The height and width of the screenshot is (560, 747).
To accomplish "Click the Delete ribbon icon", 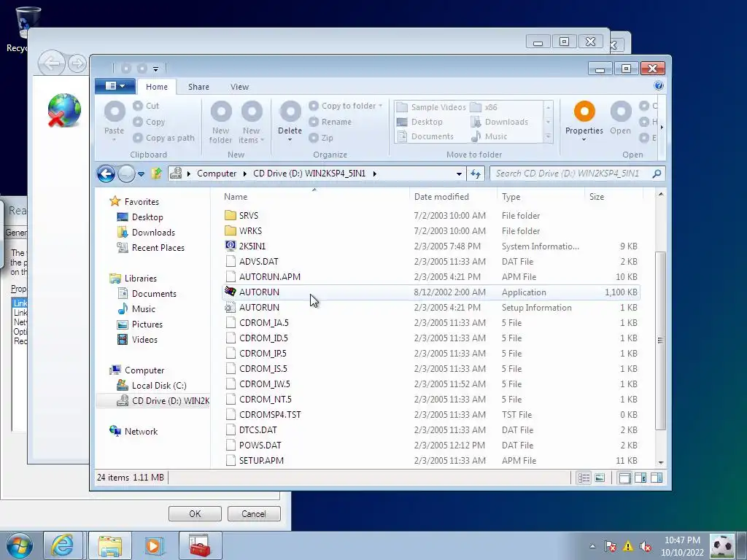I will (x=290, y=112).
